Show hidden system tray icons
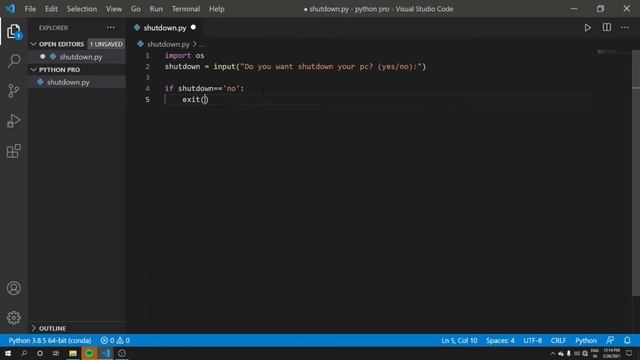Viewport: 640px width, 360px height. [553, 353]
